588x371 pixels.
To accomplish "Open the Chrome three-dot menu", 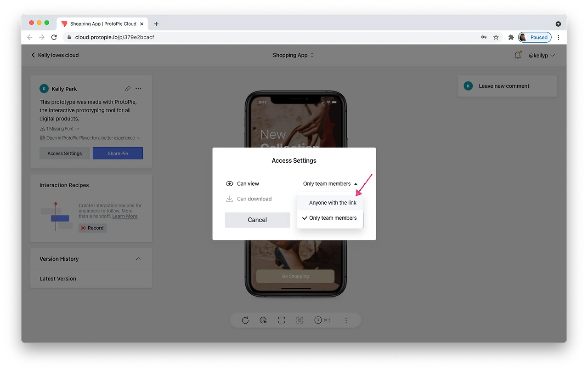I will coord(559,37).
